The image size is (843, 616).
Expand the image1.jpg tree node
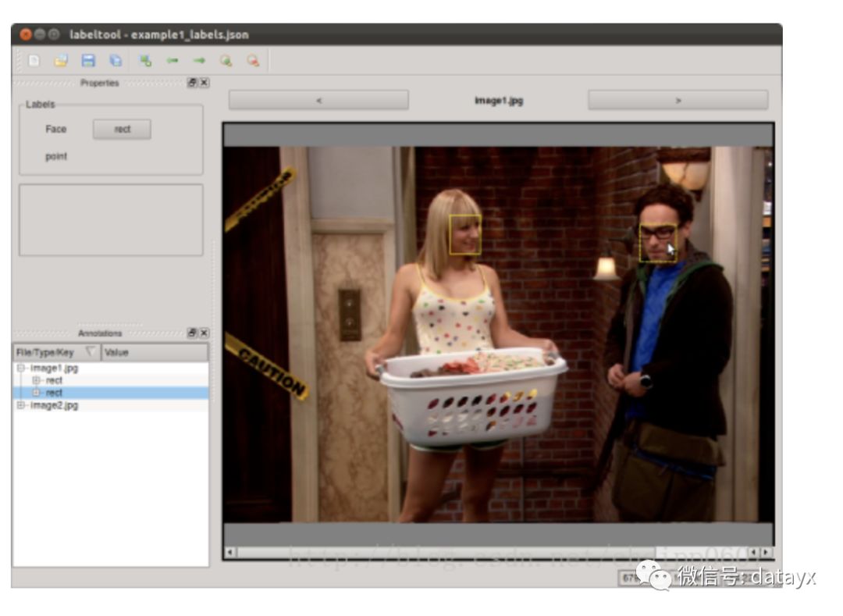[20, 369]
